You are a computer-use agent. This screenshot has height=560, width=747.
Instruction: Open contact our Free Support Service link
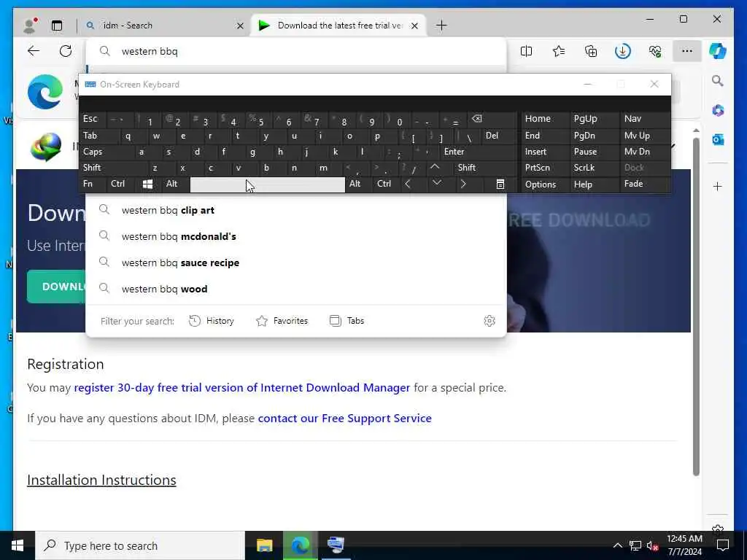tap(344, 418)
